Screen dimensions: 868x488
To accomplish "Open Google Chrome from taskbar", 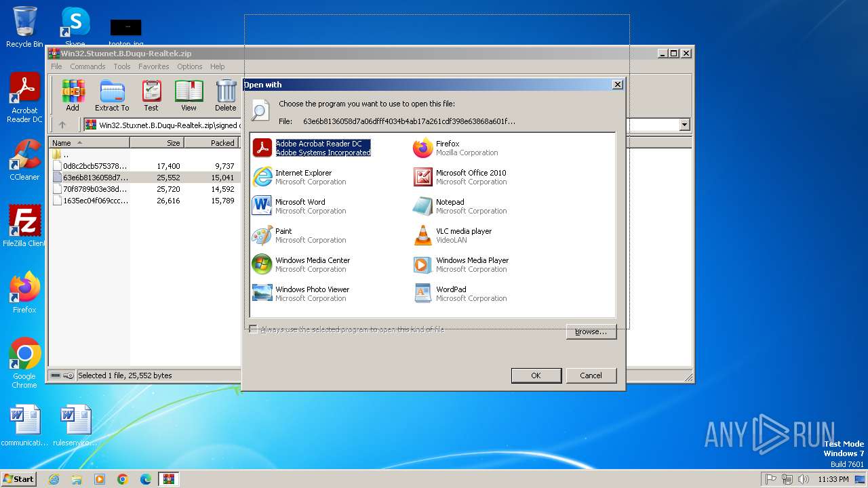I will point(123,479).
